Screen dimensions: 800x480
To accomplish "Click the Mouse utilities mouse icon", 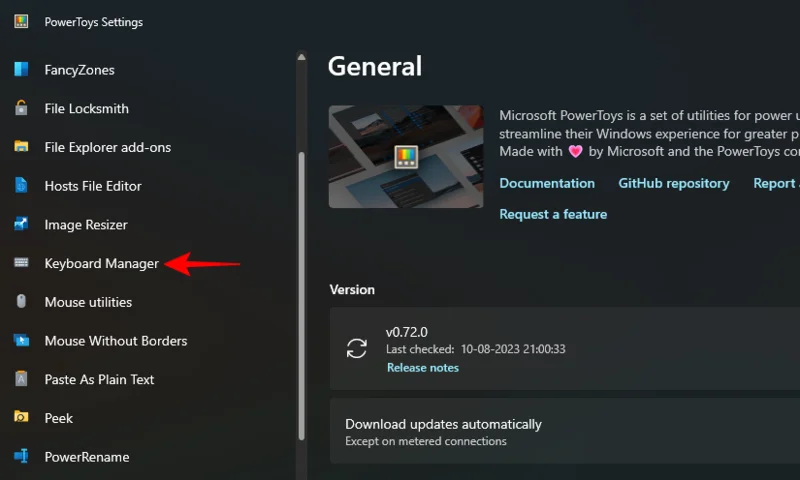I will click(21, 301).
